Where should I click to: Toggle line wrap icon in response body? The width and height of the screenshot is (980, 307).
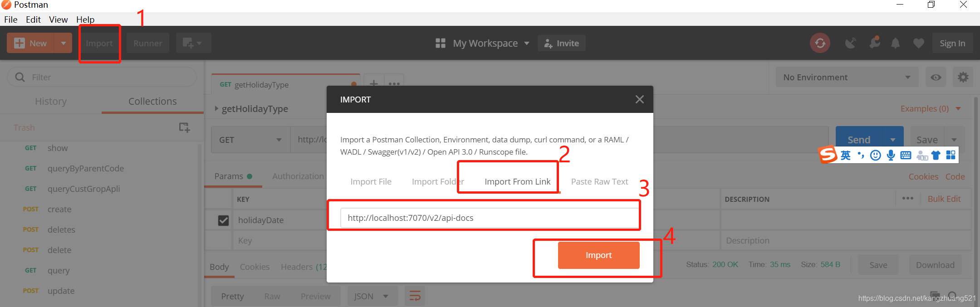pos(415,296)
